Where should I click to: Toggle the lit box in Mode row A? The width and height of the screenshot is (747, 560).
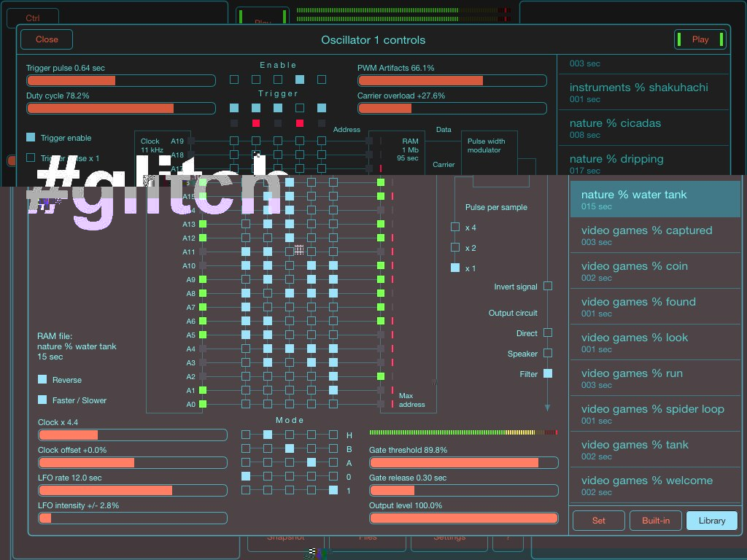tap(311, 462)
